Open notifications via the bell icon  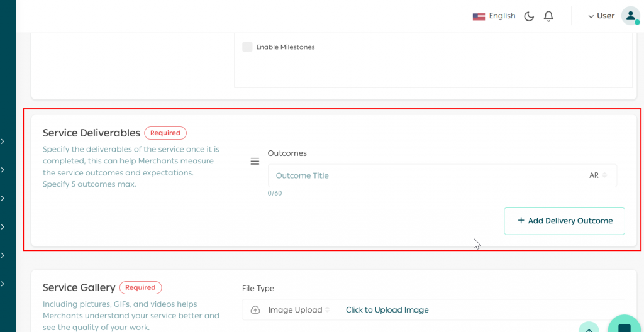point(548,16)
